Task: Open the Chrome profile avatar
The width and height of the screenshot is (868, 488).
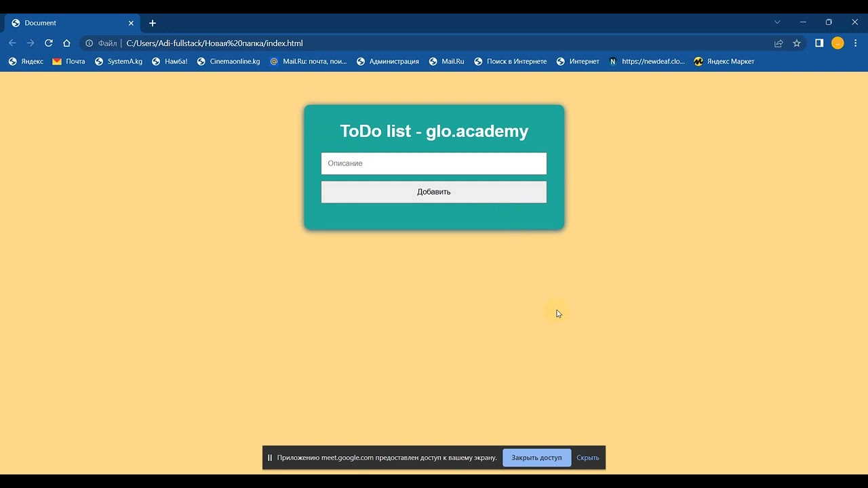Action: [x=837, y=43]
